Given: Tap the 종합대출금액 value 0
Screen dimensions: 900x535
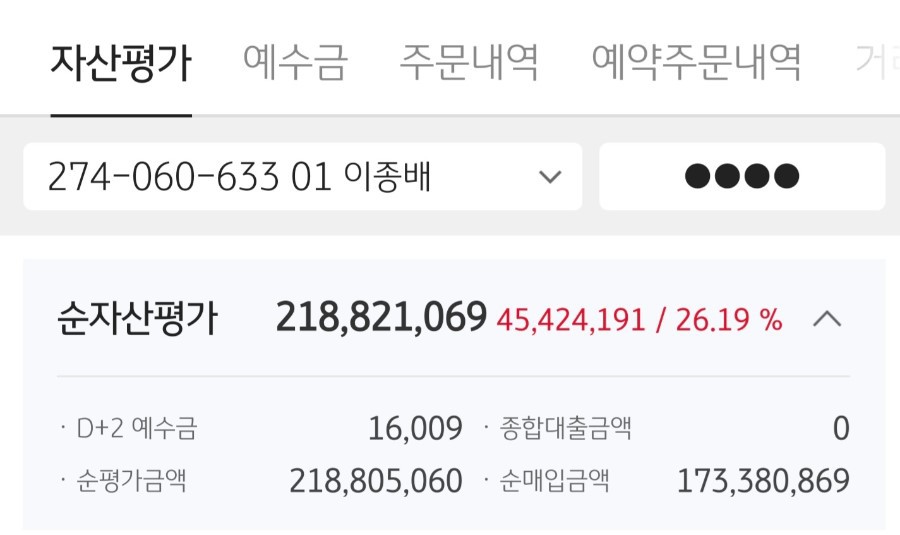Looking at the screenshot, I should tap(841, 429).
